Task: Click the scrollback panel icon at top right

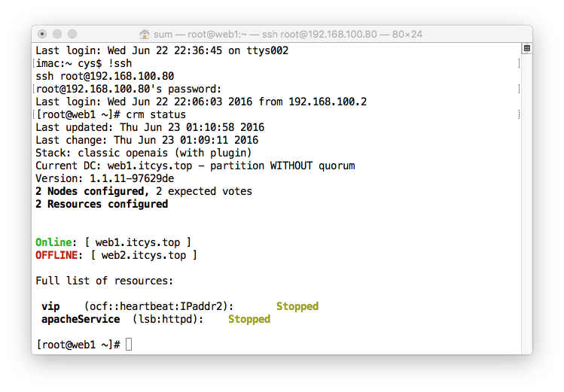Action: pyautogui.click(x=527, y=48)
